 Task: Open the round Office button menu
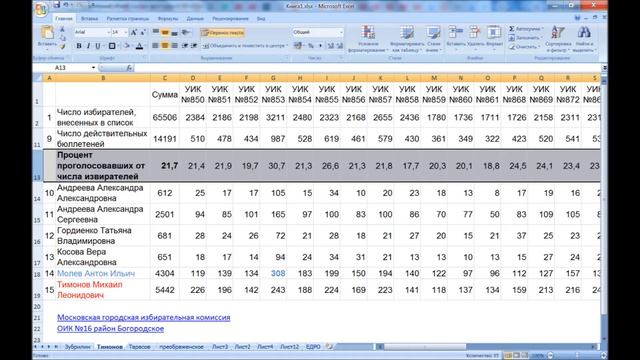pos(41,9)
